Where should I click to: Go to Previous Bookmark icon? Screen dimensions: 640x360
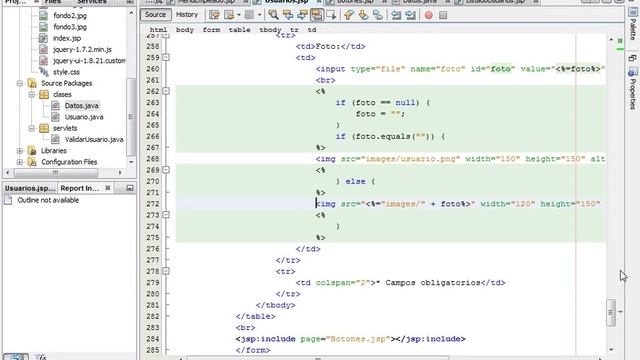pyautogui.click(x=348, y=15)
